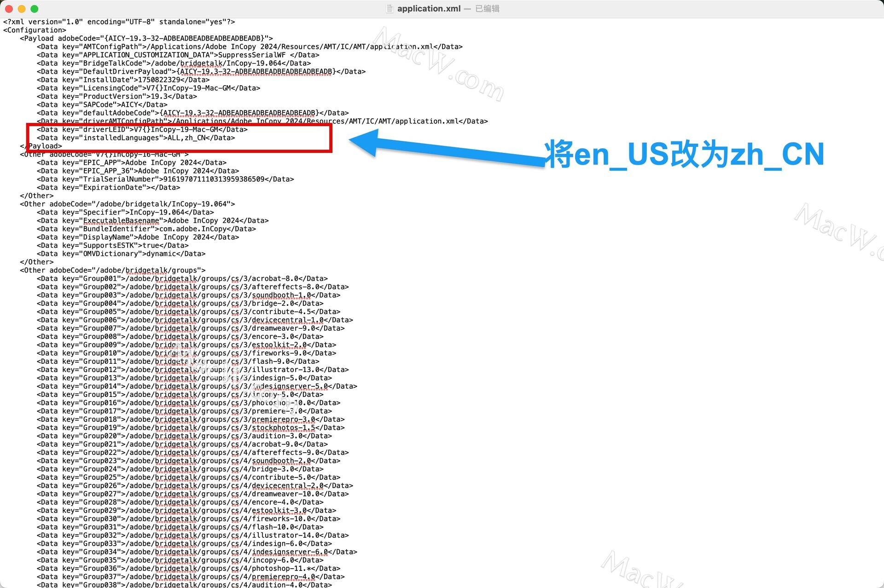Click the key AMTConfigPath data line
The height and width of the screenshot is (588, 884).
click(250, 47)
